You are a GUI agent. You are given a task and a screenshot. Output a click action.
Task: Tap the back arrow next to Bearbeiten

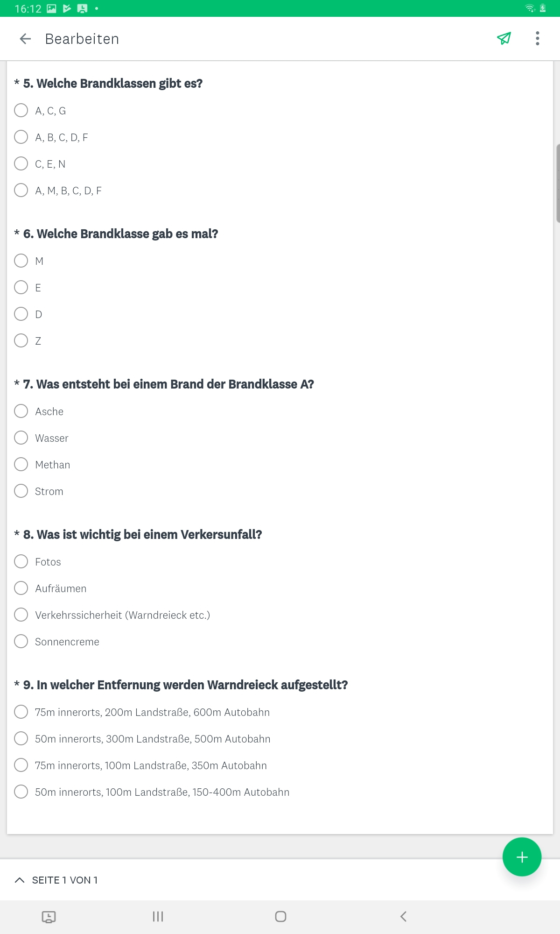[x=25, y=39]
